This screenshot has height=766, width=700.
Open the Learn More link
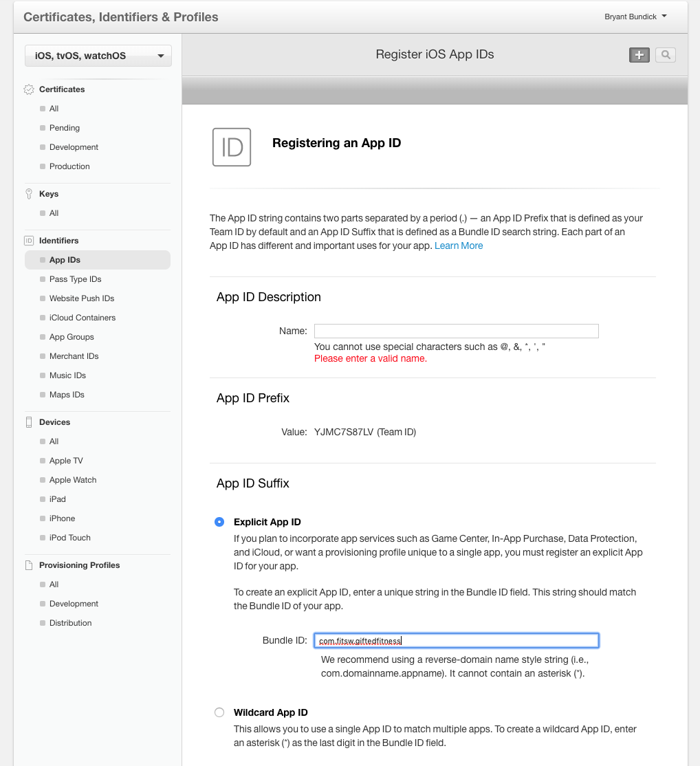point(459,245)
